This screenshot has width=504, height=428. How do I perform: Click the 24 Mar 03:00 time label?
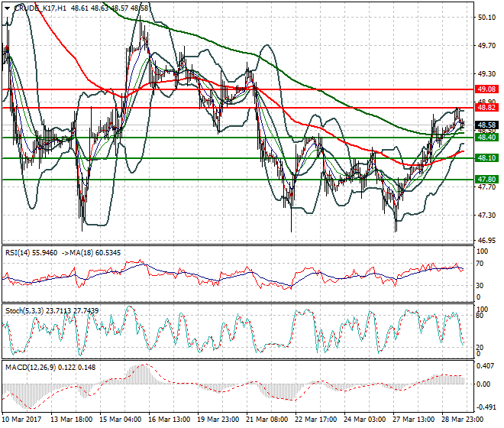tap(365, 420)
